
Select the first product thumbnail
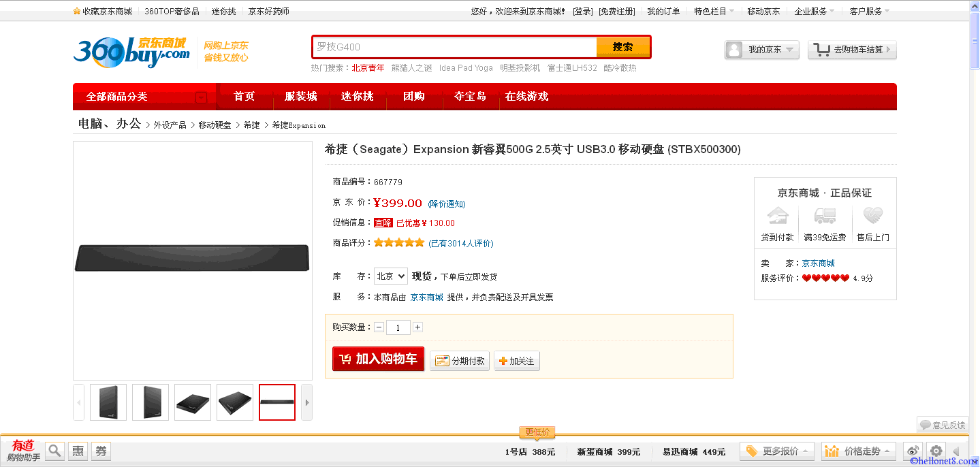click(108, 402)
